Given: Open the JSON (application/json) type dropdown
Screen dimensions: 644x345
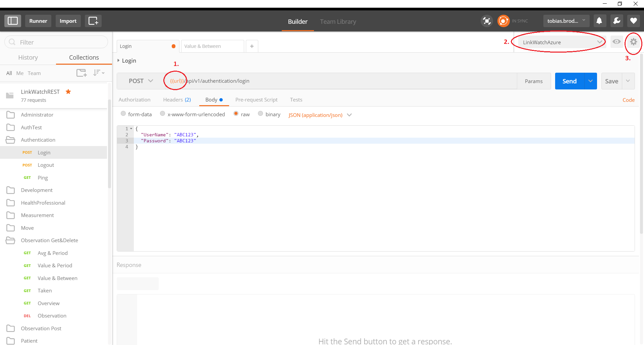Looking at the screenshot, I should tap(320, 115).
